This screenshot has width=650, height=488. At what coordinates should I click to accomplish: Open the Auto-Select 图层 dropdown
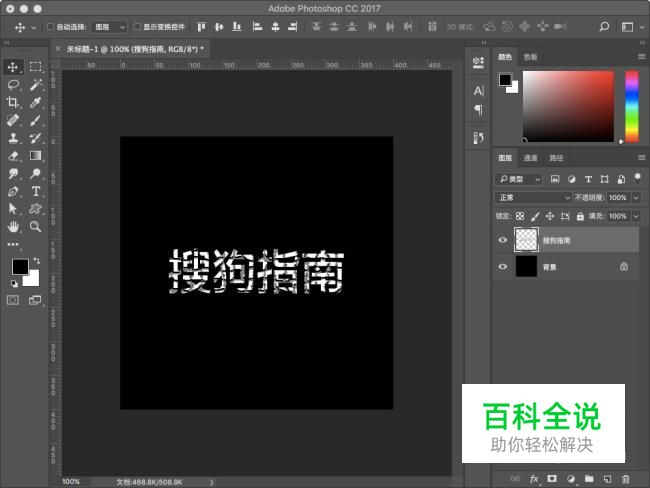[109, 27]
